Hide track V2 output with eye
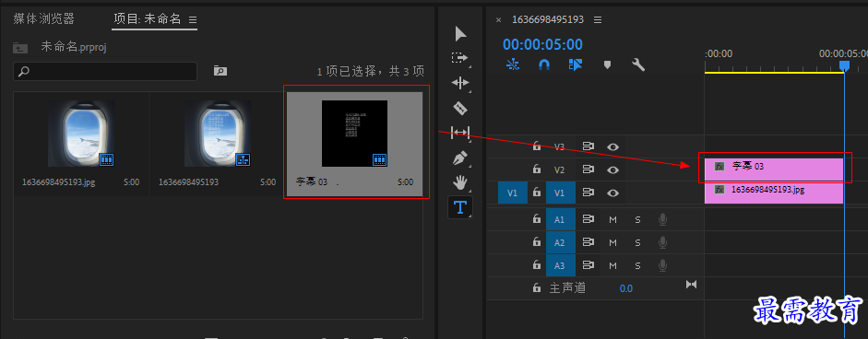 [612, 169]
